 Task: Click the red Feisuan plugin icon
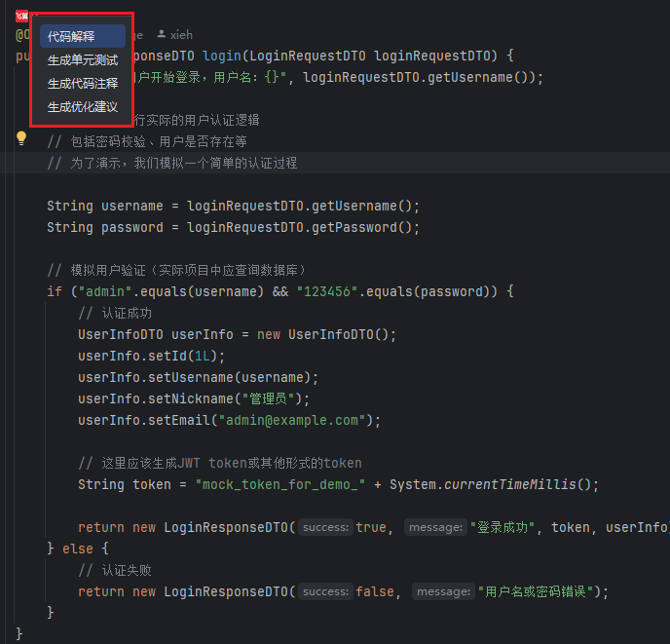pos(21,18)
